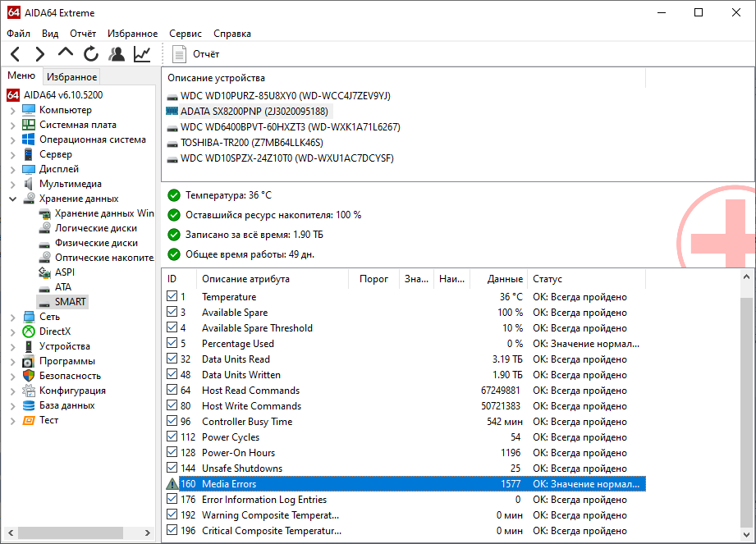Toggle the Data Units Read checkbox
This screenshot has width=756, height=544.
pos(172,359)
